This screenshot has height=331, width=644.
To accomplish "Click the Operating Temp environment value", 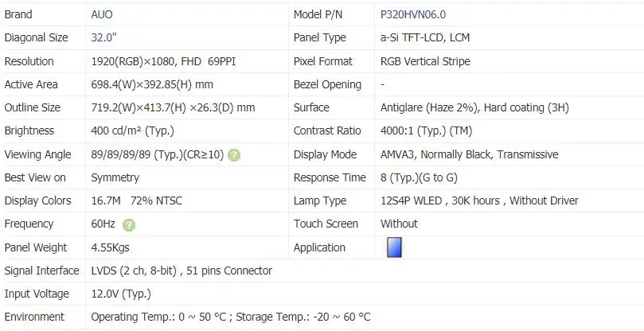I will [x=231, y=317].
